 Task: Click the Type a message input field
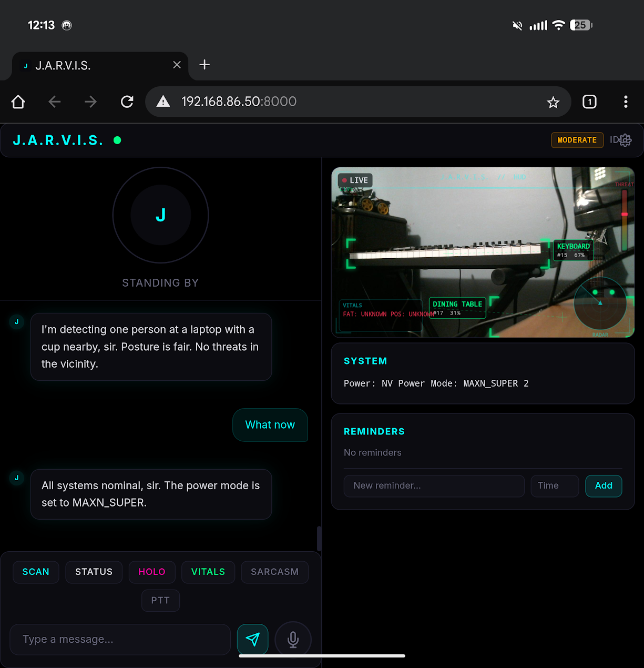click(119, 639)
